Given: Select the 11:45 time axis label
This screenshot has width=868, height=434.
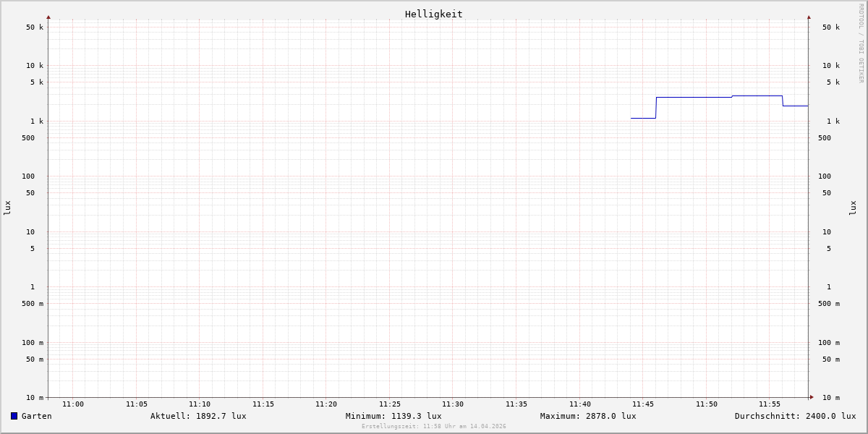Looking at the screenshot, I should pos(643,404).
